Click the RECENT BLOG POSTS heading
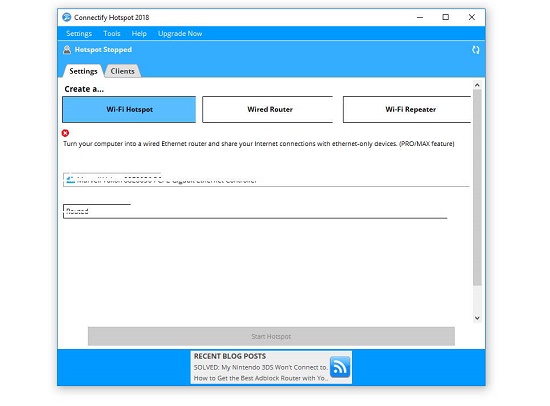 [x=230, y=356]
